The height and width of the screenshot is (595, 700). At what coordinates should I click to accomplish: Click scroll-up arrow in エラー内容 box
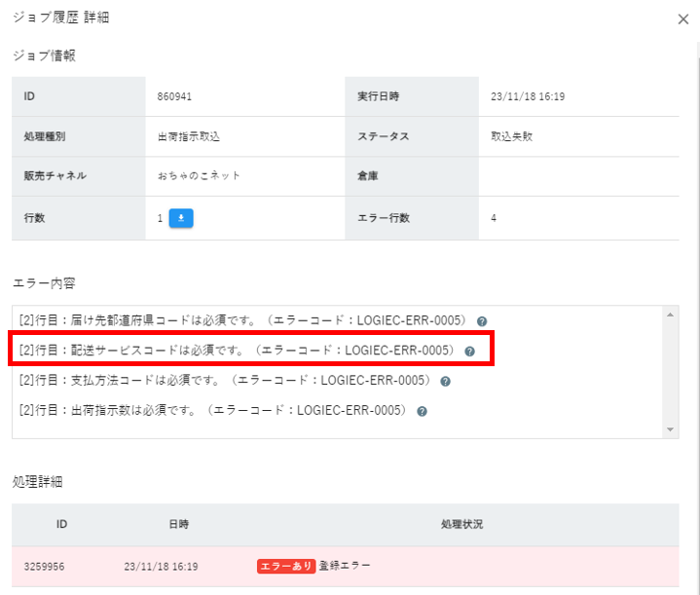click(670, 315)
